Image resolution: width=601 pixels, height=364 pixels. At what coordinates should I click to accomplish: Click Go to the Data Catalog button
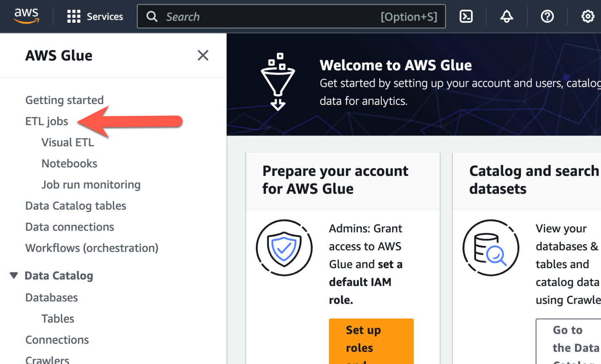click(568, 341)
